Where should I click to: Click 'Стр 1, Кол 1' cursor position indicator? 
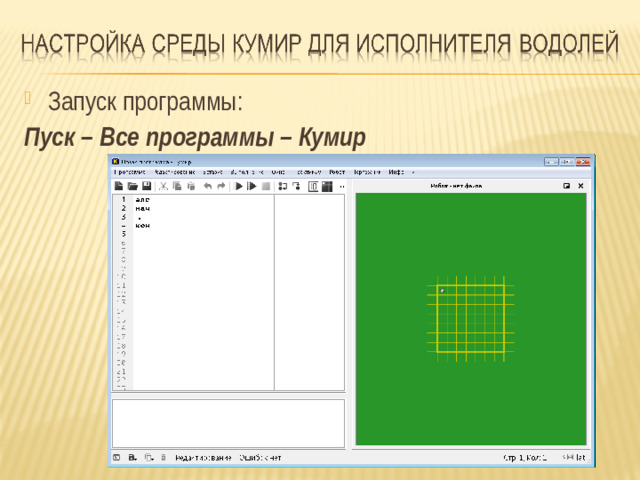pyautogui.click(x=525, y=458)
